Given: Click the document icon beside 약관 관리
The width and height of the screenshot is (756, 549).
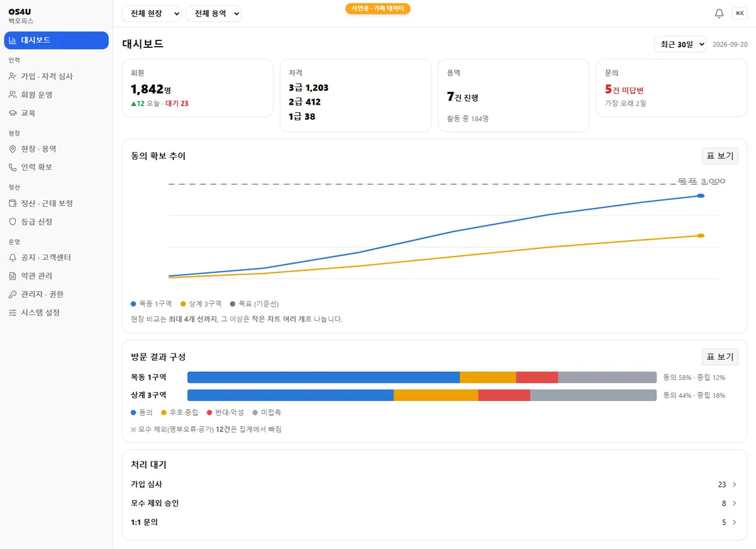Looking at the screenshot, I should [x=13, y=276].
